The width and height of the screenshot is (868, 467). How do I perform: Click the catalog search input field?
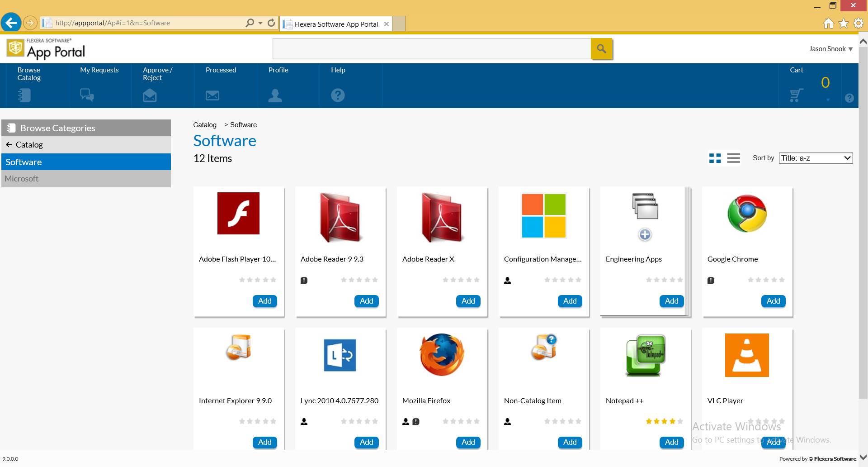[432, 48]
